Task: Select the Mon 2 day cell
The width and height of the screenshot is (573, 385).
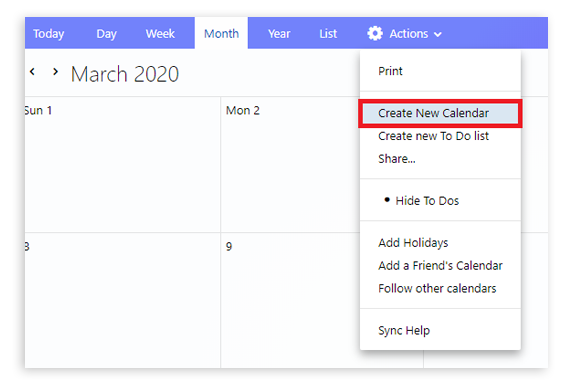Action: click(290, 164)
